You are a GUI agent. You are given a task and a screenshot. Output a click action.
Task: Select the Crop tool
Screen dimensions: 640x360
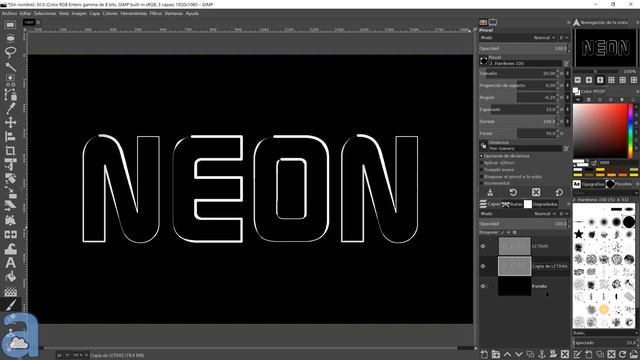pos(10,151)
